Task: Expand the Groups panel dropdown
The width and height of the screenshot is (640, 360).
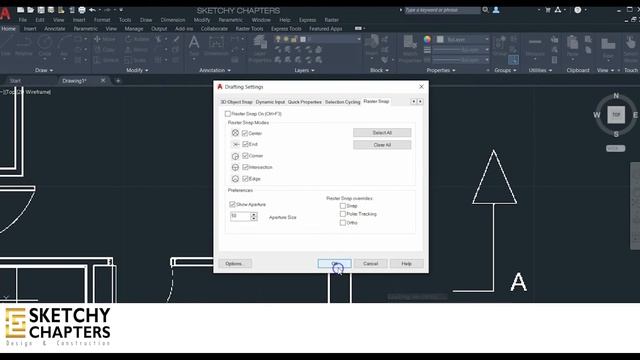Action: (505, 70)
